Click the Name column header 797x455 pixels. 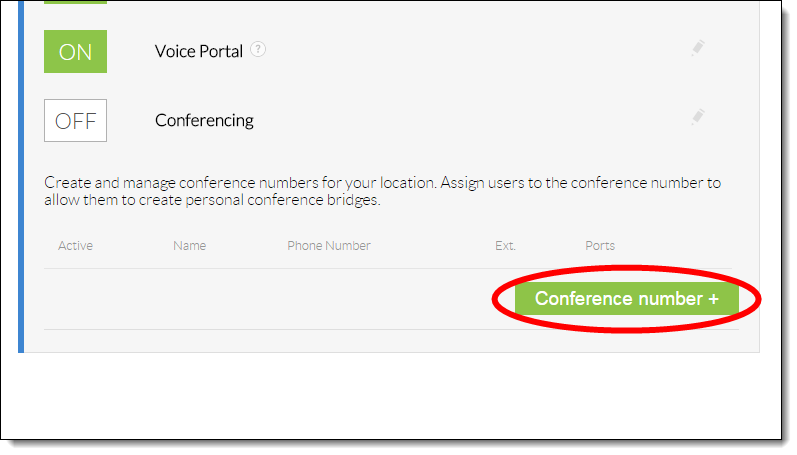coord(189,246)
